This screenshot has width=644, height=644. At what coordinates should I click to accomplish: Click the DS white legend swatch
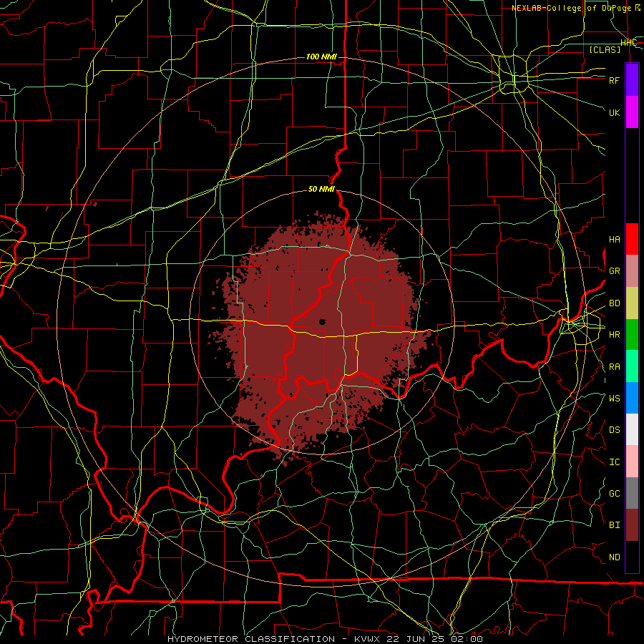click(632, 429)
